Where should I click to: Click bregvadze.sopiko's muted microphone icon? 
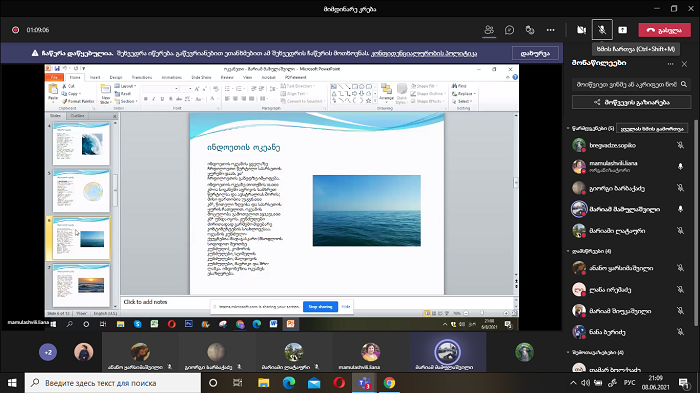coord(680,145)
